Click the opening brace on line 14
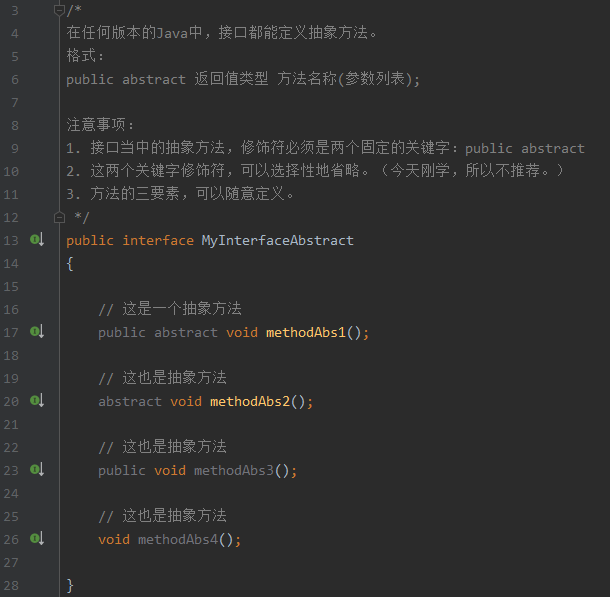The width and height of the screenshot is (610, 597). [x=70, y=265]
